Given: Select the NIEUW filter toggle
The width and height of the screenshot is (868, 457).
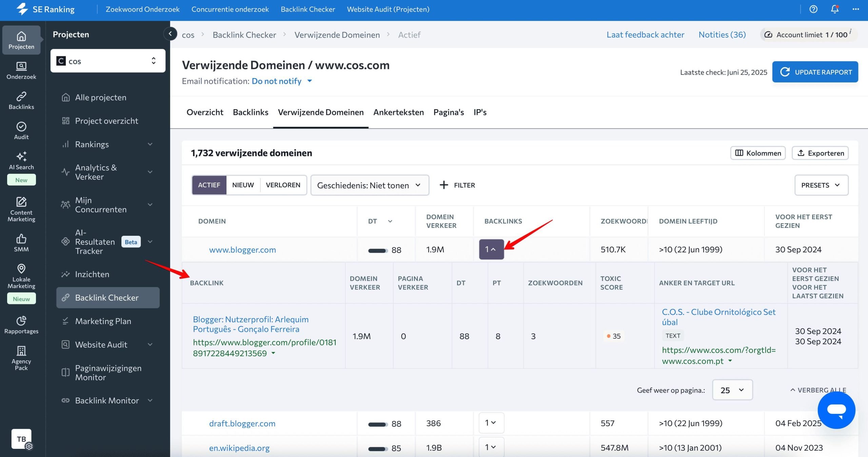Looking at the screenshot, I should [243, 185].
